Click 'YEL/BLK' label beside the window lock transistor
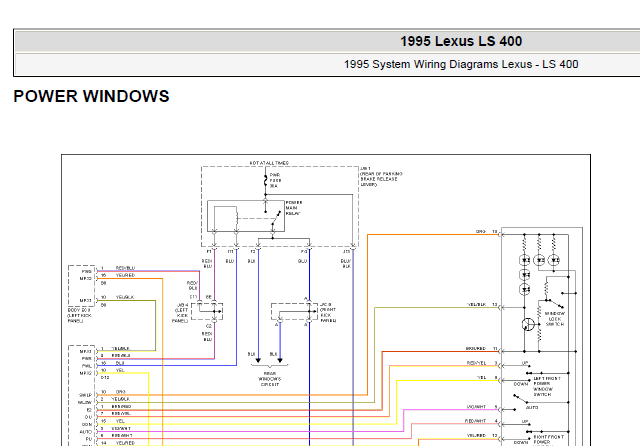The height and width of the screenshot is (446, 640). 477,305
